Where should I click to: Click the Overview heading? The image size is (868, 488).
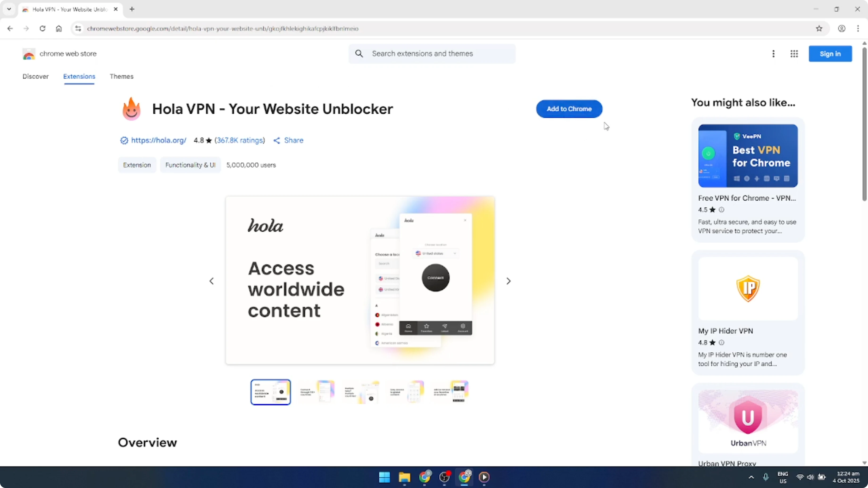click(147, 443)
